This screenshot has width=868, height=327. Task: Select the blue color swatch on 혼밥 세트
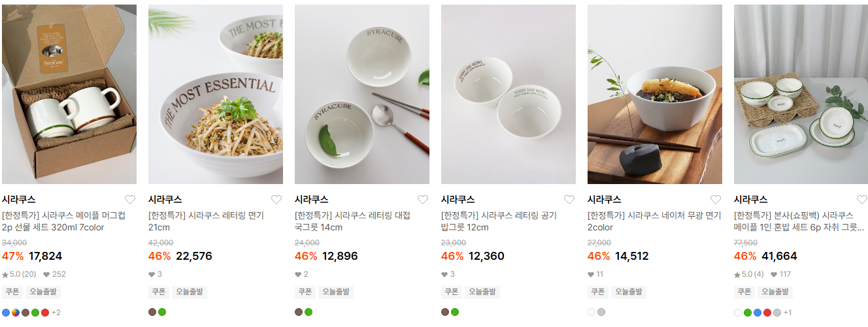point(758,313)
